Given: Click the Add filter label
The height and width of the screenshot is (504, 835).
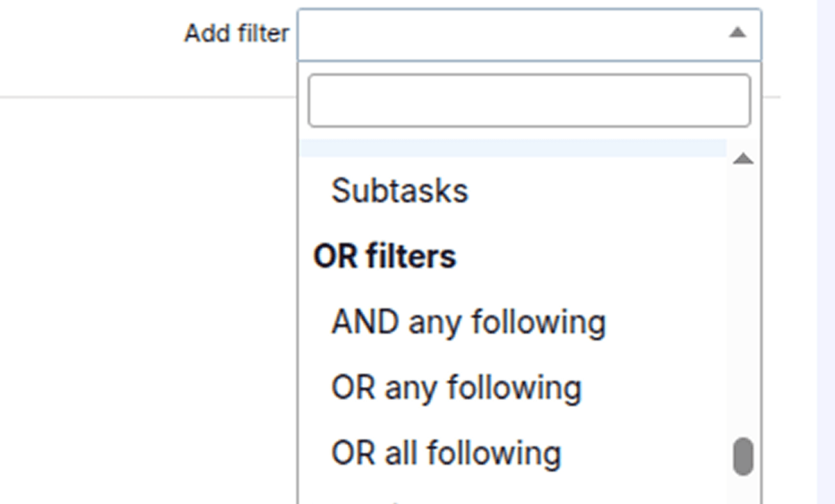Looking at the screenshot, I should tap(237, 33).
